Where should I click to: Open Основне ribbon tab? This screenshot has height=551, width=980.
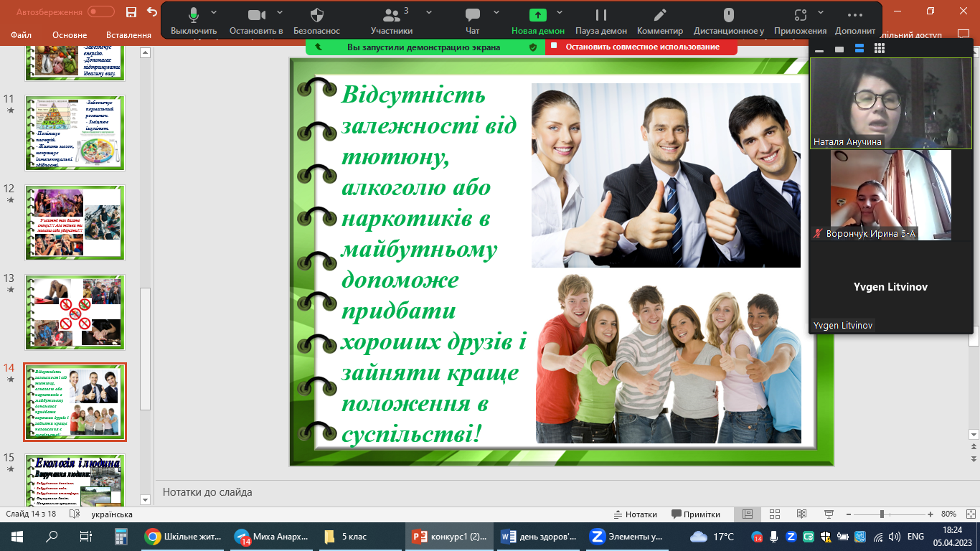[x=70, y=35]
